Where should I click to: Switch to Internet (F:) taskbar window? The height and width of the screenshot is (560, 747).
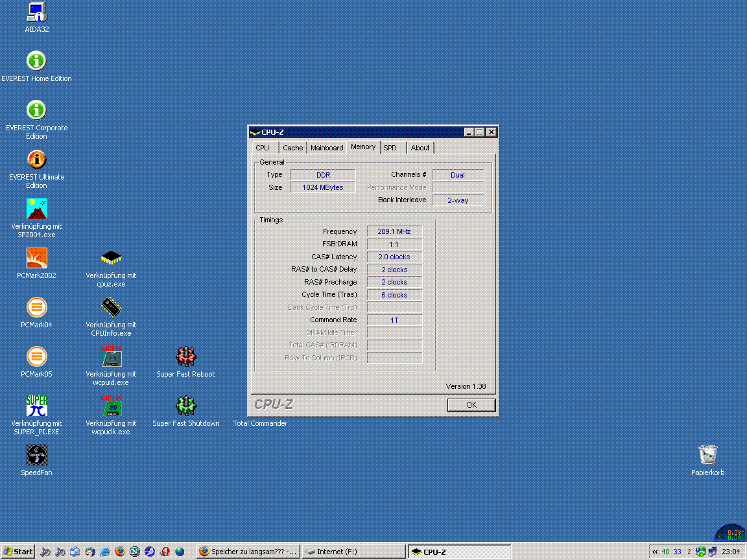pyautogui.click(x=353, y=552)
